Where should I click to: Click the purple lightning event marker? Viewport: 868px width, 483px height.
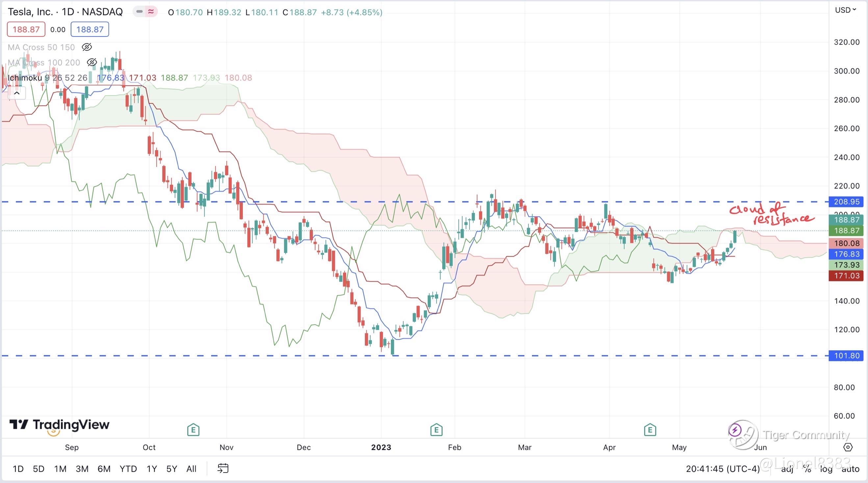734,430
